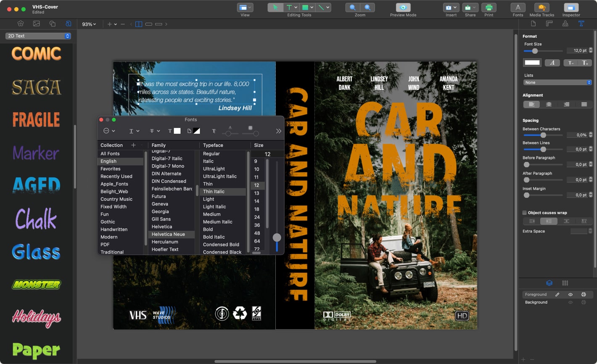
Task: Add a new font collection with plus button
Action: pos(133,145)
